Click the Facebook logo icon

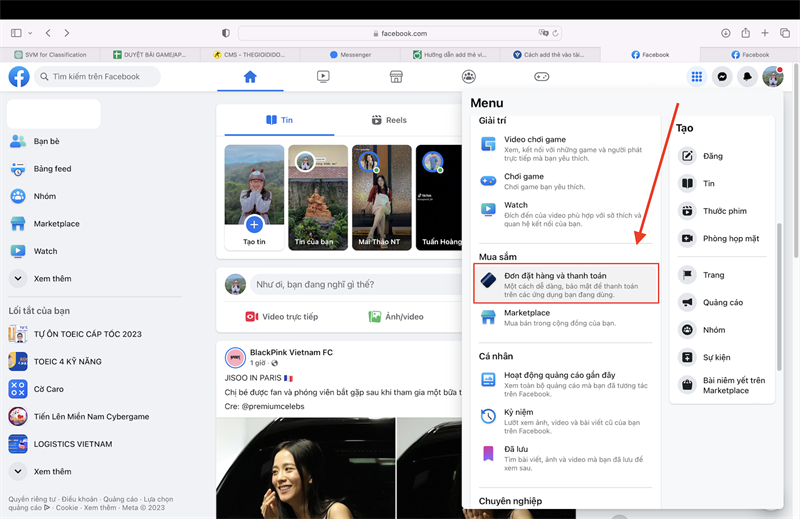tap(18, 77)
